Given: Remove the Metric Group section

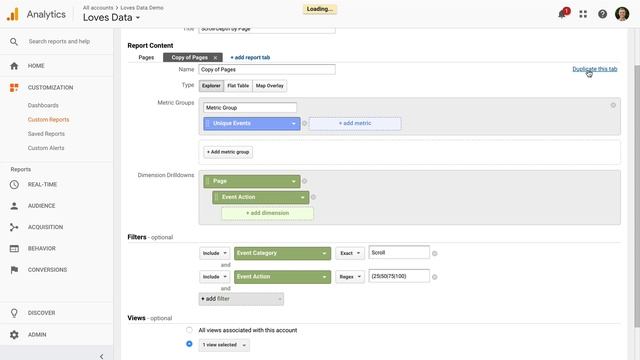Looking at the screenshot, I should coord(613,105).
